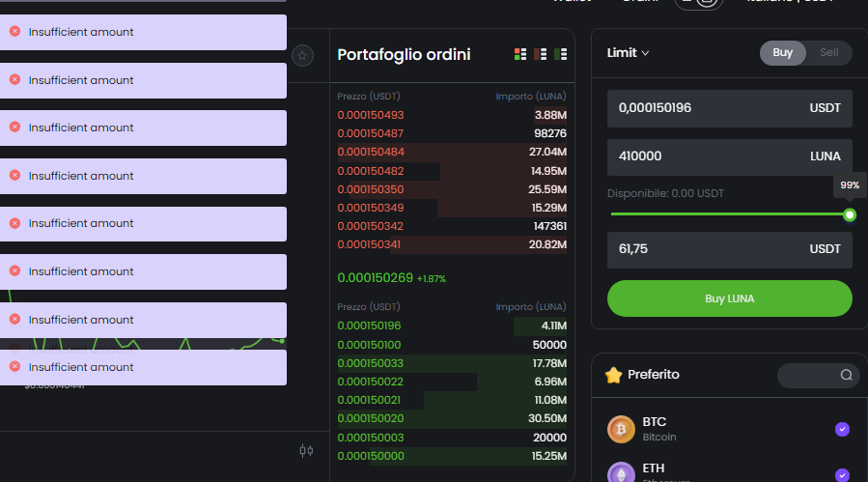Click the price input field showing 0,000150196

point(729,108)
